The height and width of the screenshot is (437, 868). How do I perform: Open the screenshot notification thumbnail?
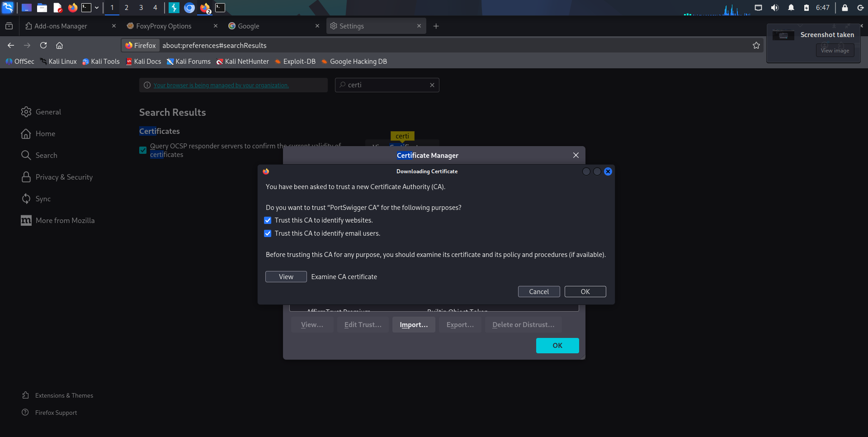coord(783,35)
